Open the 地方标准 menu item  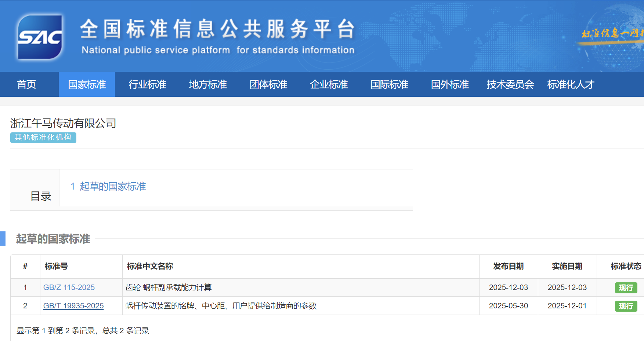[x=208, y=85]
